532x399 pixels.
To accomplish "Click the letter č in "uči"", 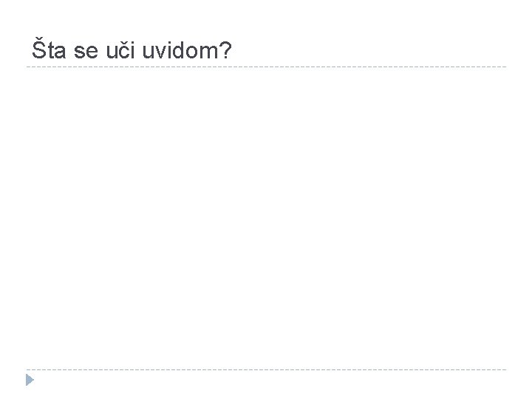I will [x=125, y=50].
